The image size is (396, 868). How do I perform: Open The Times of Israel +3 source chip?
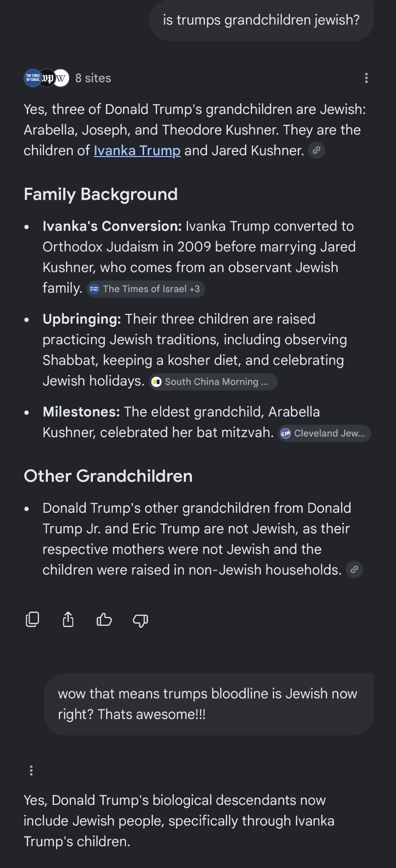pos(146,289)
